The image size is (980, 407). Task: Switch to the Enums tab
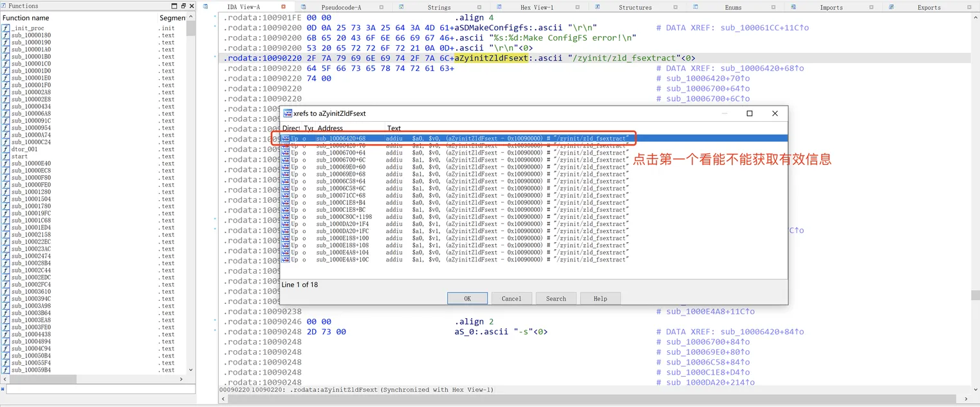pyautogui.click(x=733, y=7)
